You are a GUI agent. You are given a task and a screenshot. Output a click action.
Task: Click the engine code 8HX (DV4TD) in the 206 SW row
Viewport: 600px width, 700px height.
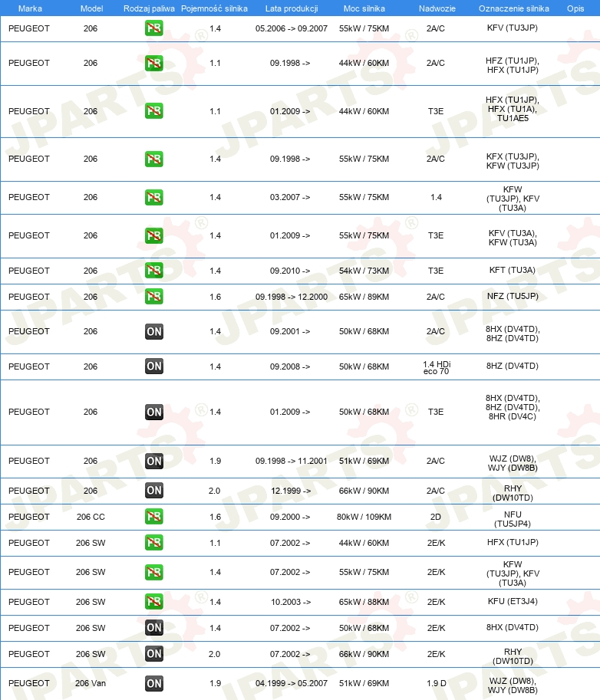pos(513,627)
